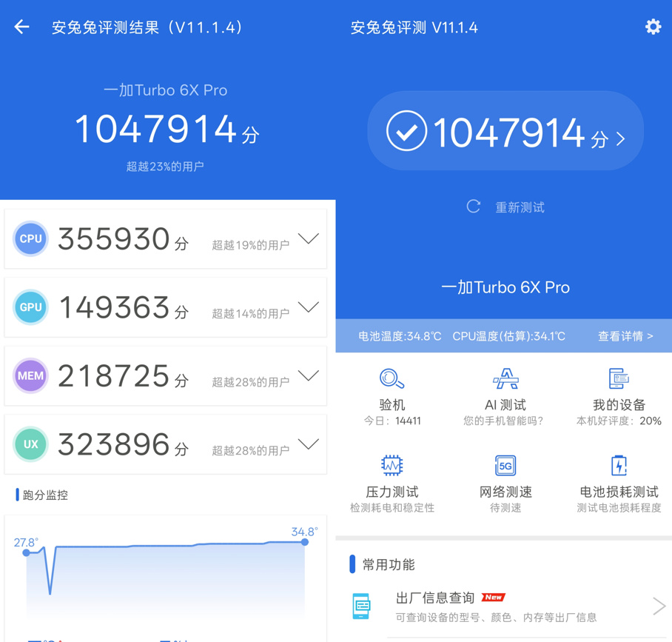This screenshot has width=672, height=642.
Task: Launch the AI 测试 icon
Action: point(505,378)
